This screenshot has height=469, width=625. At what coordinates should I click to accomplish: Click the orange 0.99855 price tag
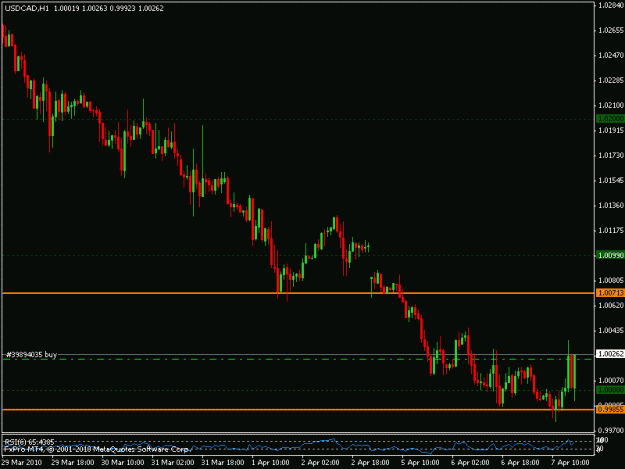[610, 410]
